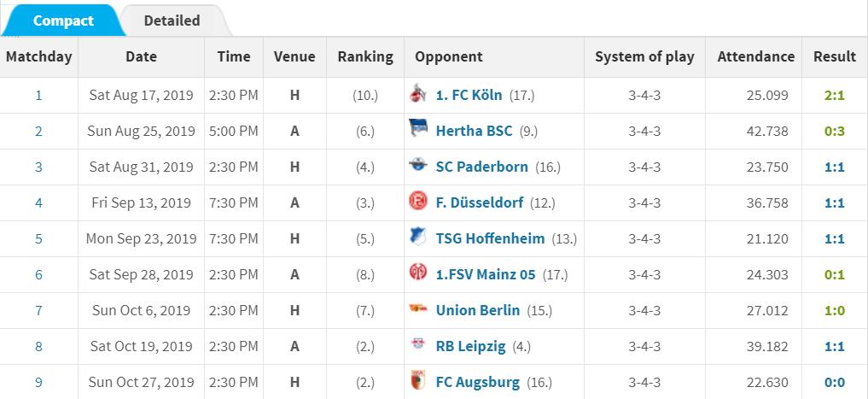The height and width of the screenshot is (399, 868).
Task: Select the Compact tab
Action: click(63, 21)
